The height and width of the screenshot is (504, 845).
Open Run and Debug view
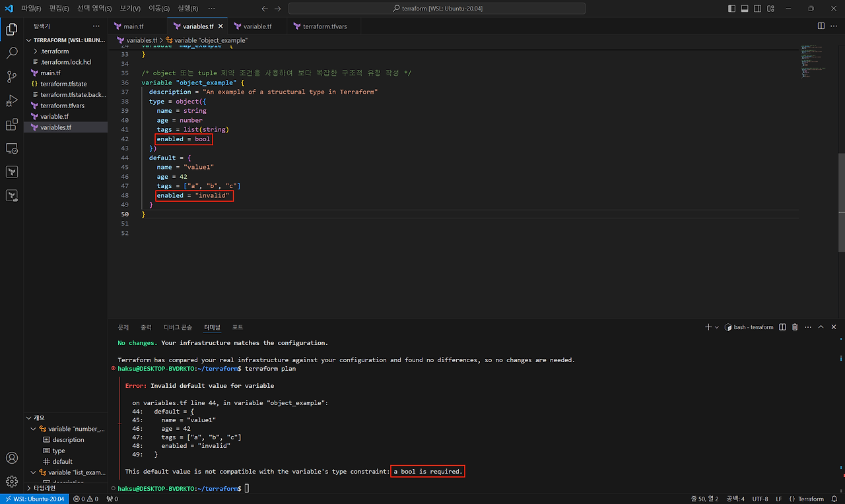[11, 101]
